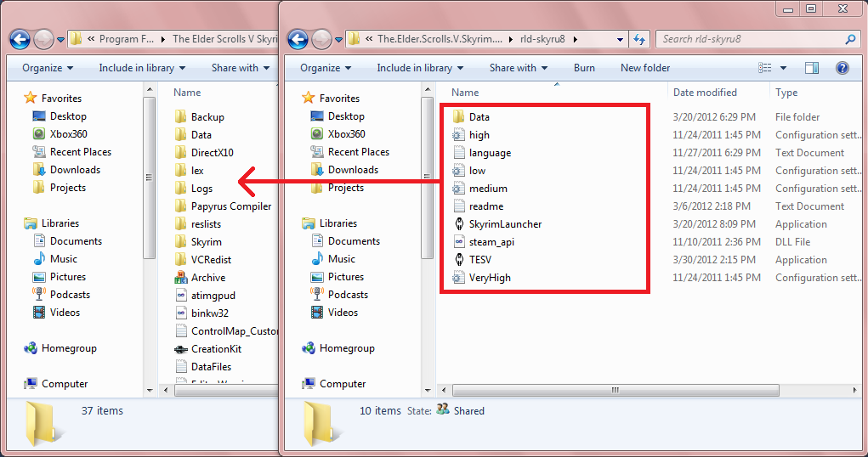Select the Papyrus Compiler folder
868x457 pixels.
tap(231, 206)
